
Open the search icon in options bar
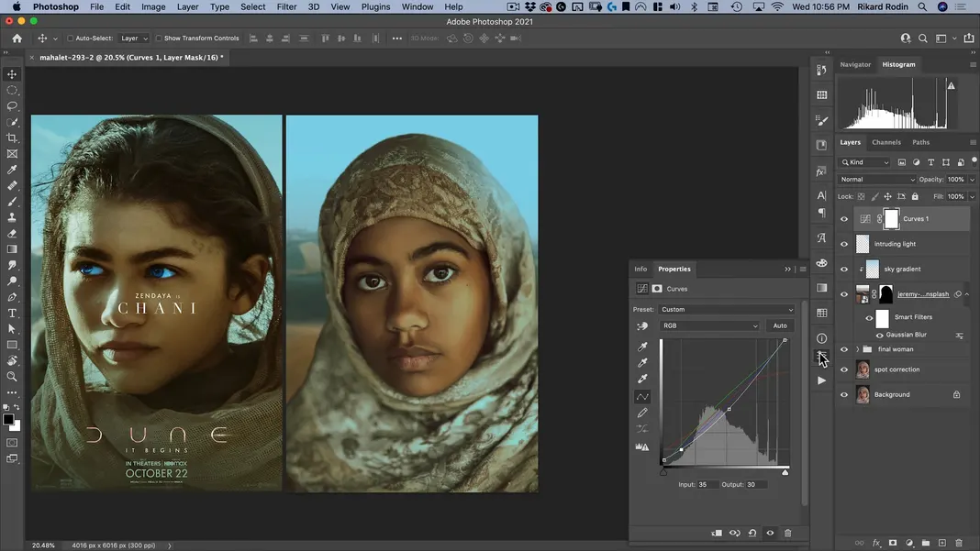[922, 39]
